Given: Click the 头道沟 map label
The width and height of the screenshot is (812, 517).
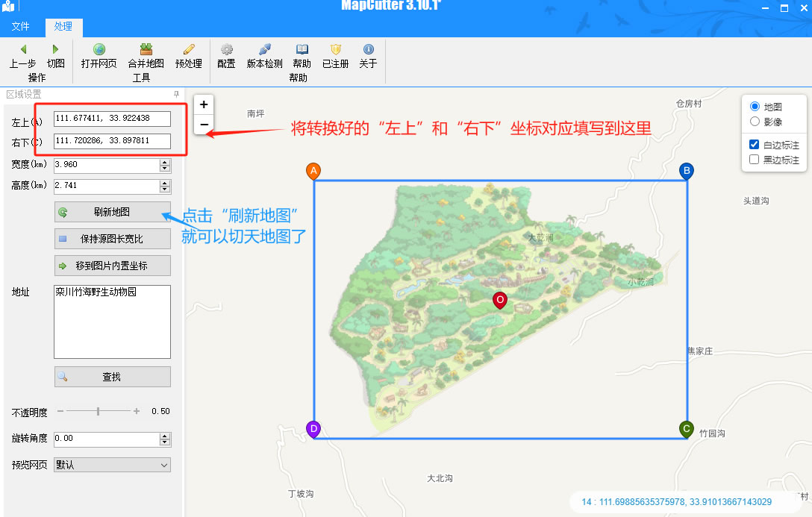Looking at the screenshot, I should coord(756,200).
